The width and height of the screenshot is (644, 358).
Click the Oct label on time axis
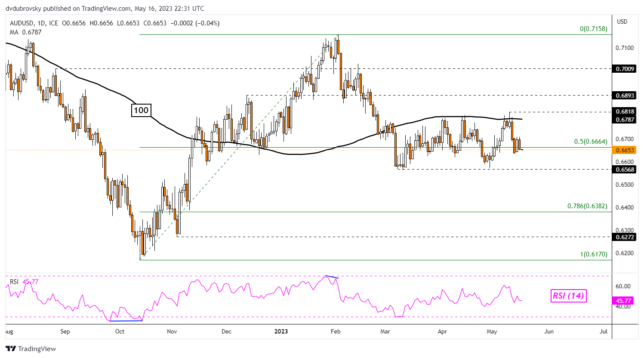120,331
